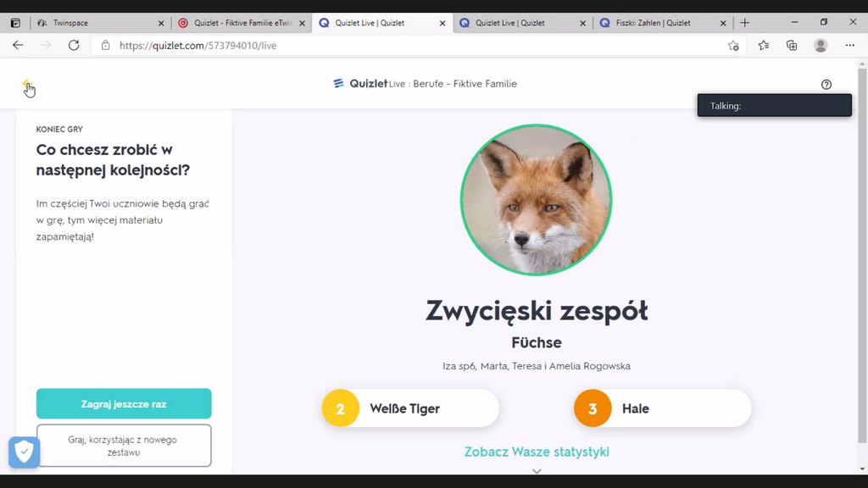Expand statistics with the down chevron
868x488 pixels.
[537, 471]
